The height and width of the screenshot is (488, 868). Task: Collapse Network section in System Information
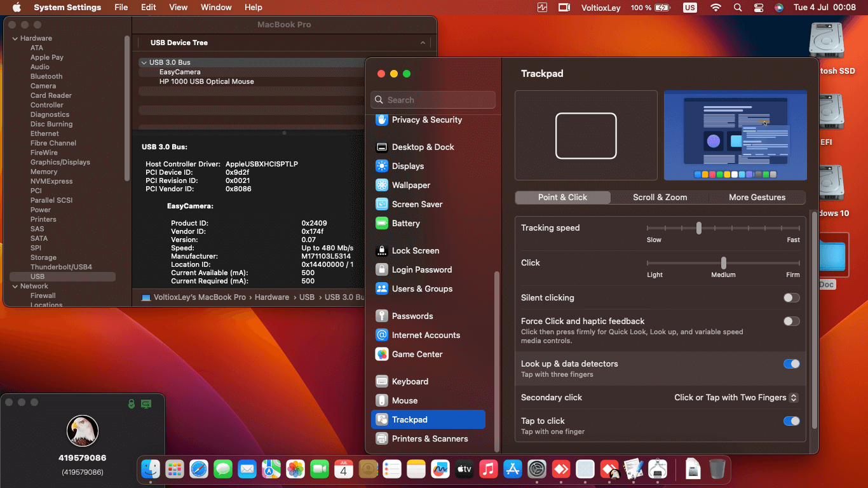[15, 286]
